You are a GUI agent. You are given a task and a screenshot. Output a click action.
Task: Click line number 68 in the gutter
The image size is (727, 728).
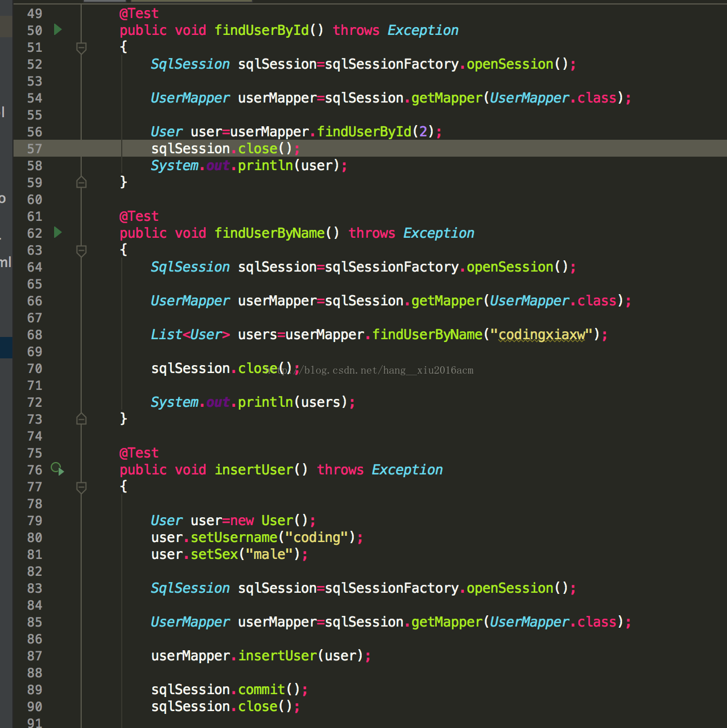click(x=34, y=335)
